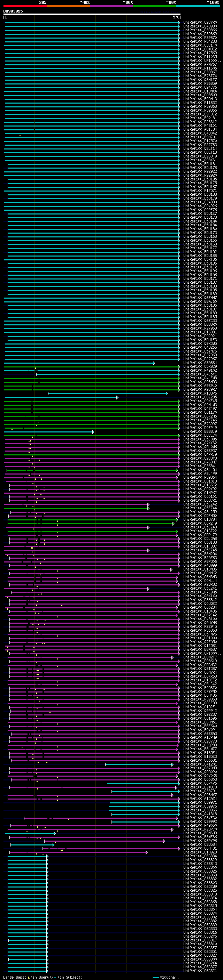The image size is (223, 980).
Task: Open the UniRef100_C0Z2B5 hit entry
Action: 200,397
